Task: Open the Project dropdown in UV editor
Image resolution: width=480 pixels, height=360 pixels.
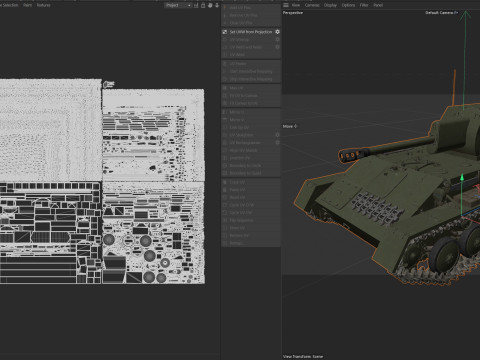Action: tap(178, 5)
